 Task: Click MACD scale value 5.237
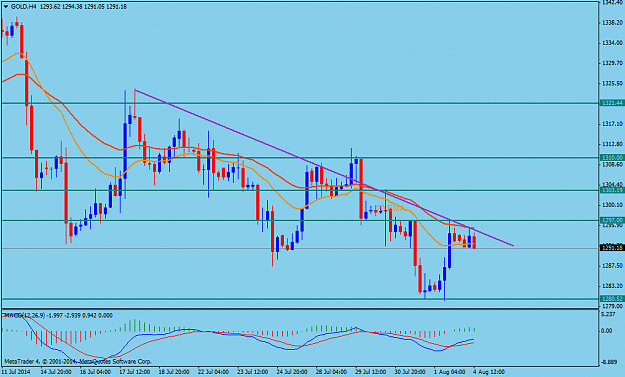[609, 314]
